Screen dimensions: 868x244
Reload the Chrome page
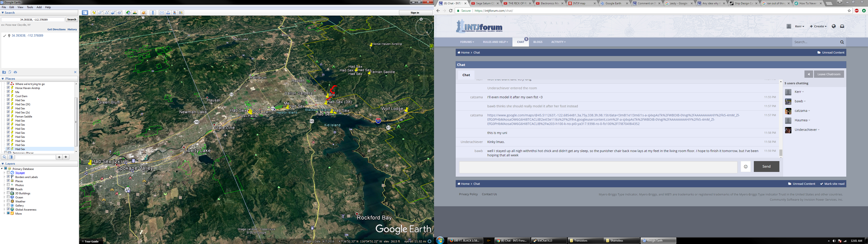[451, 11]
